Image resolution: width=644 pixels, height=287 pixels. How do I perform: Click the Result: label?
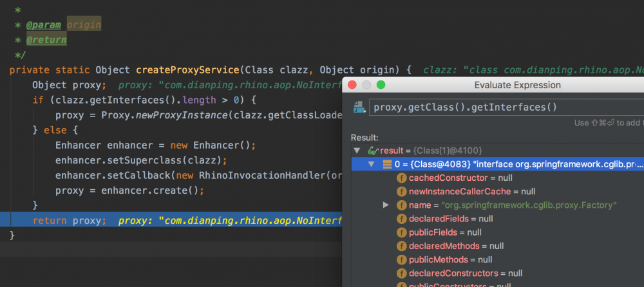(x=365, y=138)
